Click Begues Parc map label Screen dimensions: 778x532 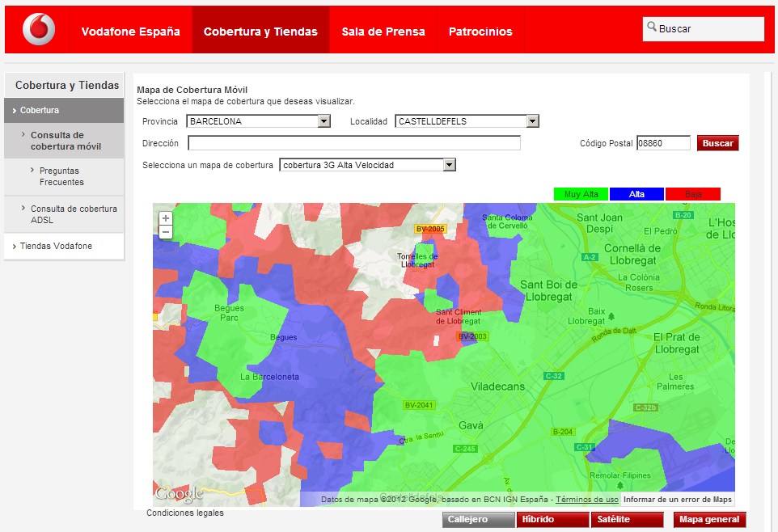point(229,313)
